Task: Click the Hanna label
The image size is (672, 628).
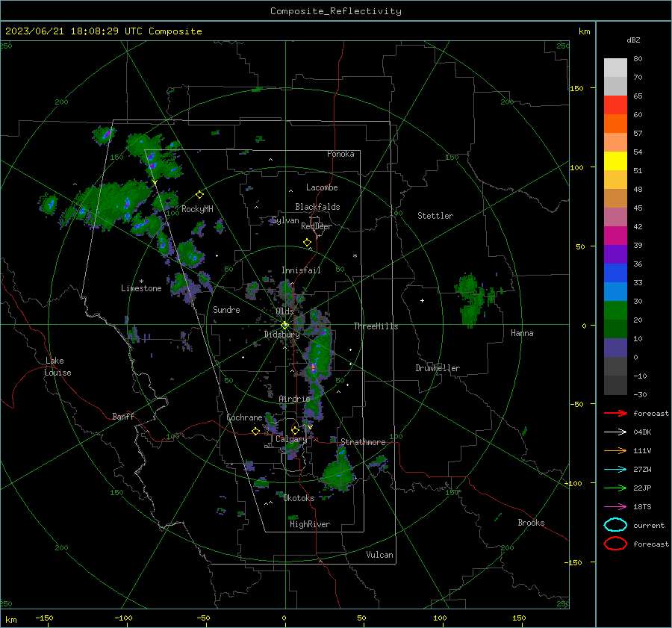Action: click(x=522, y=333)
